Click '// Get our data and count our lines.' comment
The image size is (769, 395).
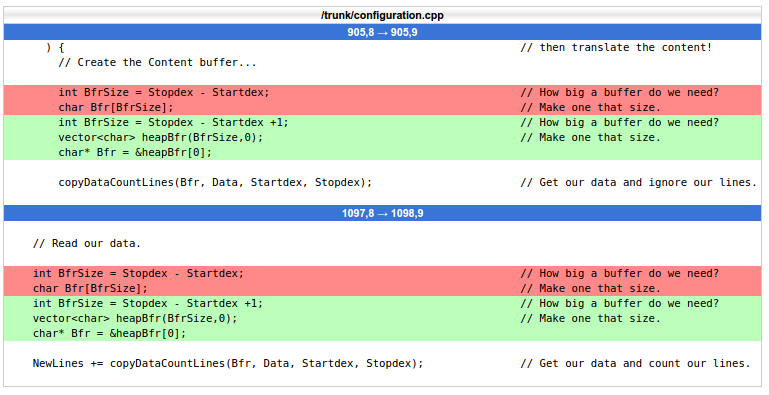tap(635, 364)
